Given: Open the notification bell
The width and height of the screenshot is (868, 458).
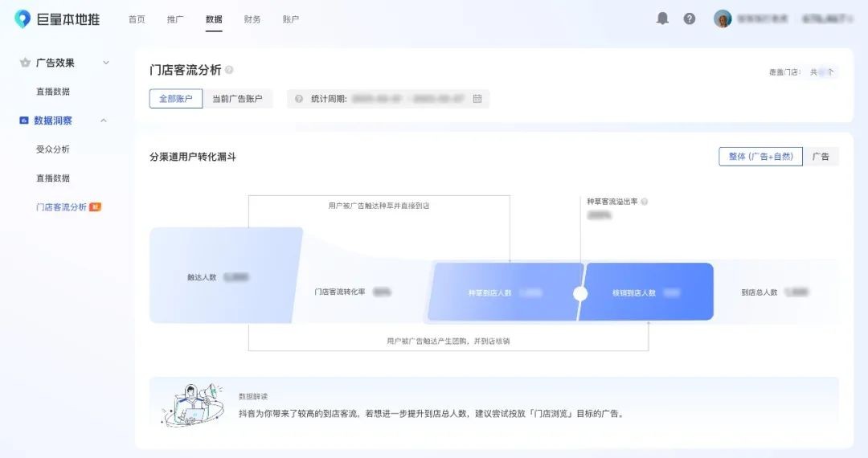Looking at the screenshot, I should tap(662, 18).
